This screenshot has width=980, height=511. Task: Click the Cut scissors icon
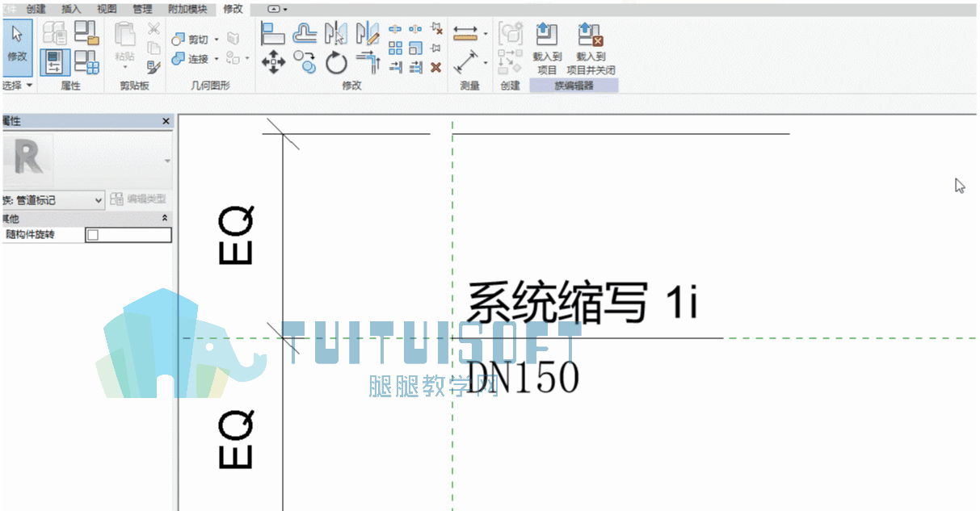pyautogui.click(x=154, y=29)
